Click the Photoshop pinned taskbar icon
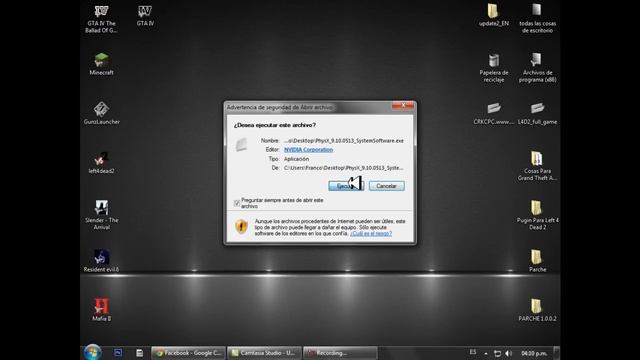Image resolution: width=640 pixels, height=360 pixels. 118,353
